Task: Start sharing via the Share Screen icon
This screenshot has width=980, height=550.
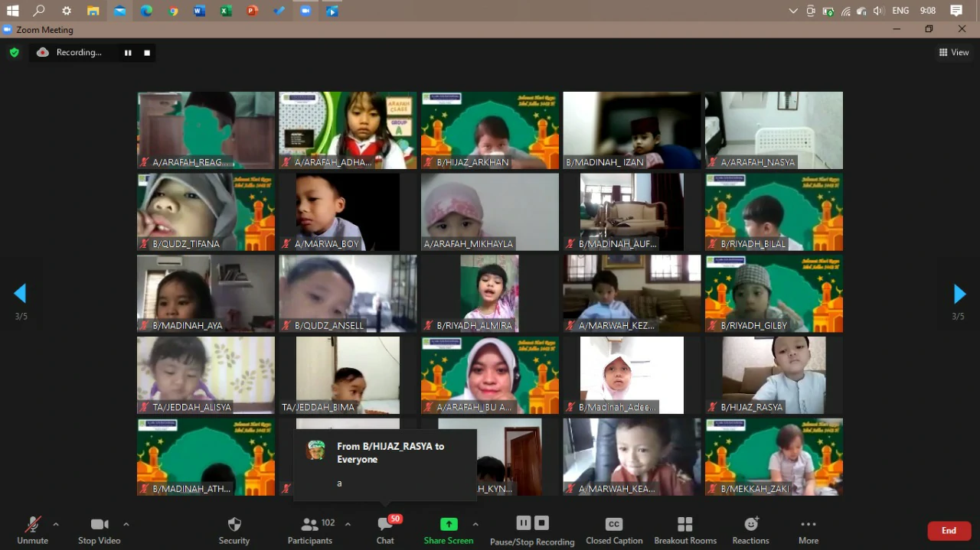Action: (x=449, y=525)
